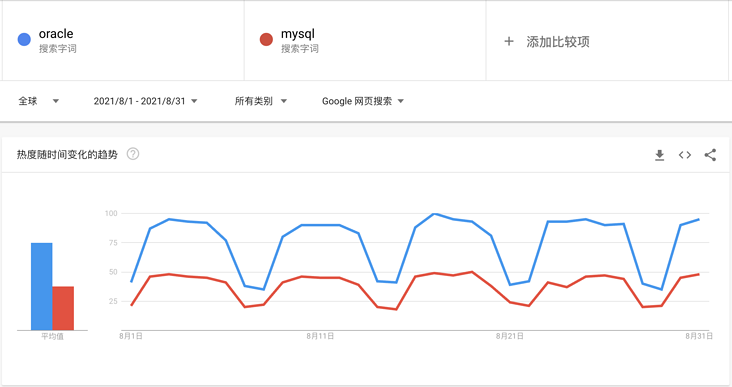Click the 8月11日 date label on axis
Image resolution: width=732 pixels, height=387 pixels.
point(320,336)
